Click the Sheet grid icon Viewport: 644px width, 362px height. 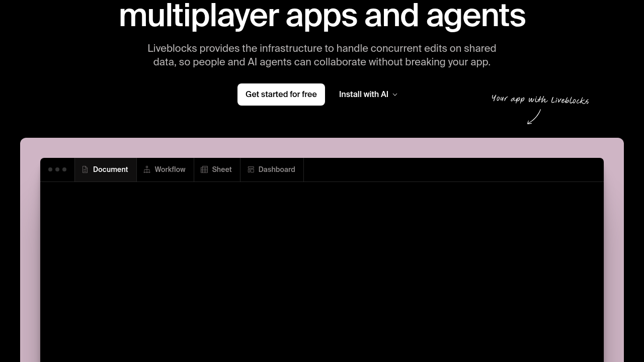pyautogui.click(x=204, y=169)
